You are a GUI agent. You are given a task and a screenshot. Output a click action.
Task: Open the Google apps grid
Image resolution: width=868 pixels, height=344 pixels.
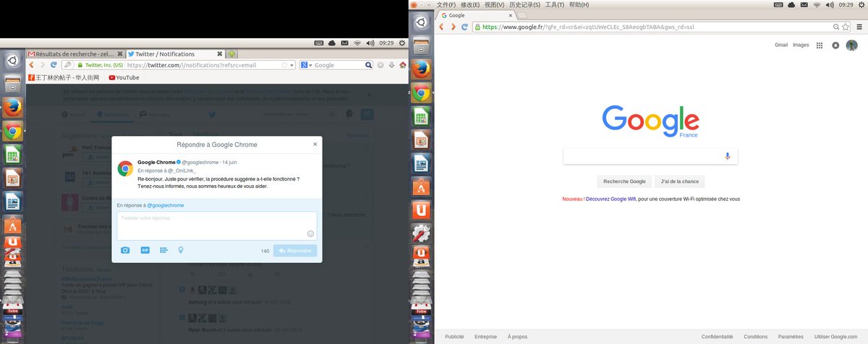820,45
